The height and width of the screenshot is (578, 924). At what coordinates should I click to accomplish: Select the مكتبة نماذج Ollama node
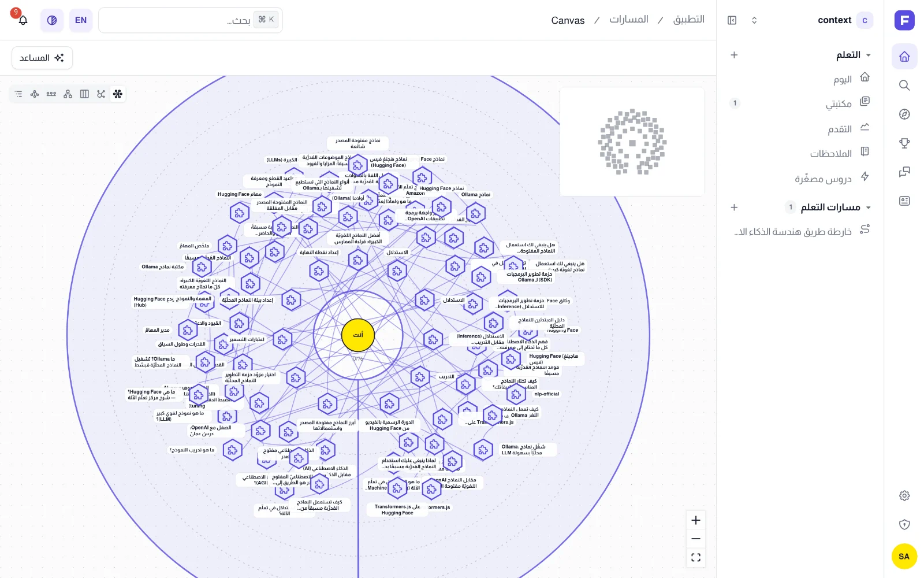point(202,267)
